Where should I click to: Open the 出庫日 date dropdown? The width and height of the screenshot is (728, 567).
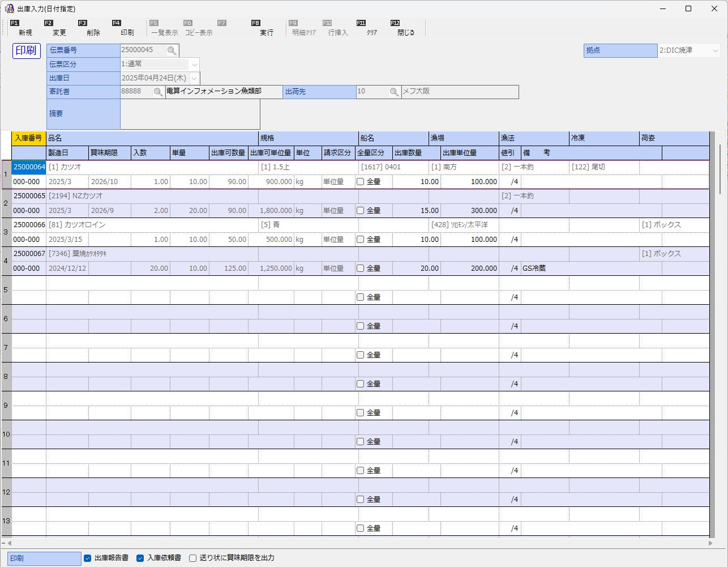pos(194,78)
